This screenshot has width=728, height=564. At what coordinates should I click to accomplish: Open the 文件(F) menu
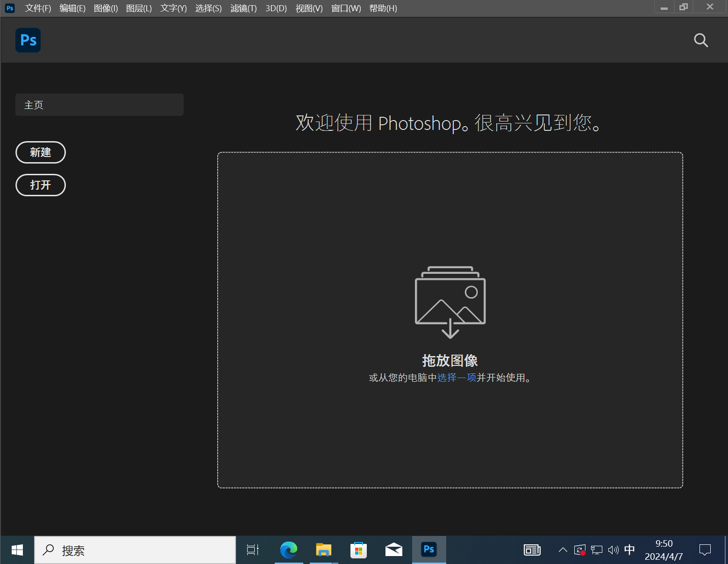(38, 8)
